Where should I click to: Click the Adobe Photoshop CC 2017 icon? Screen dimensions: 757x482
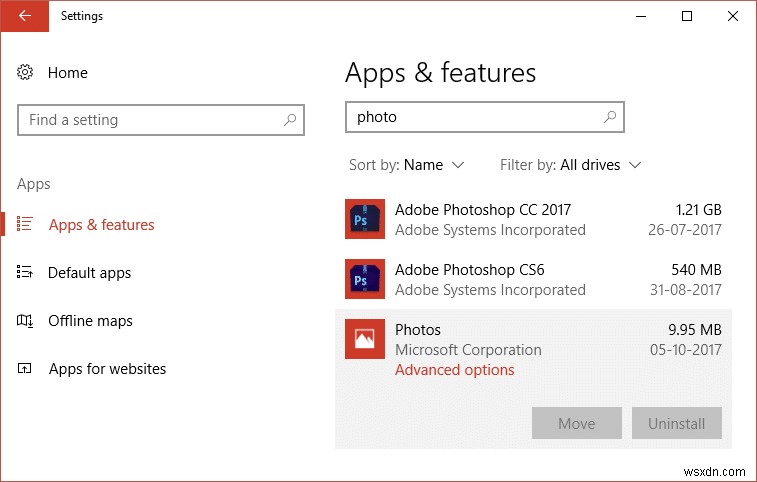[x=364, y=219]
